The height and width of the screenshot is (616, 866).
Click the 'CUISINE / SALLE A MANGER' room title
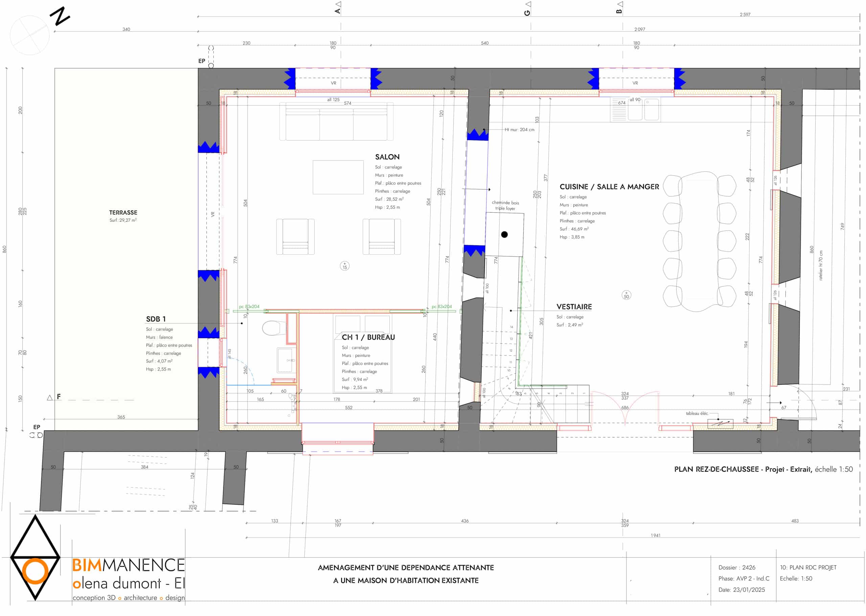click(x=609, y=187)
